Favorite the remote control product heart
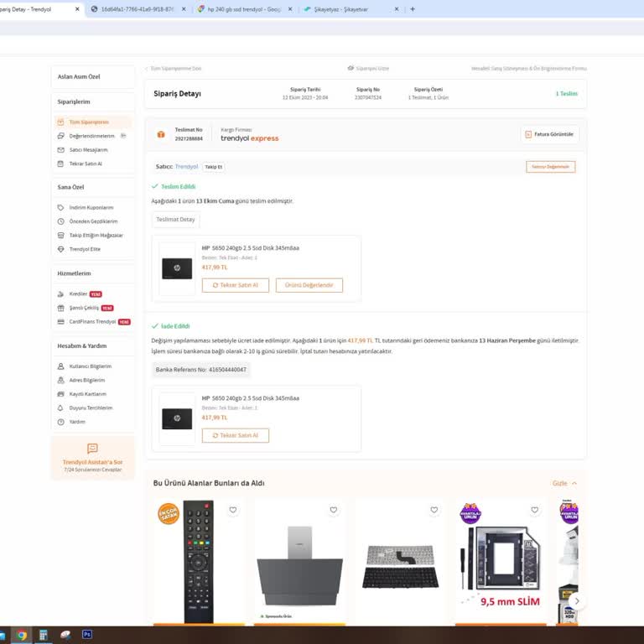The image size is (644, 644). coord(233,510)
